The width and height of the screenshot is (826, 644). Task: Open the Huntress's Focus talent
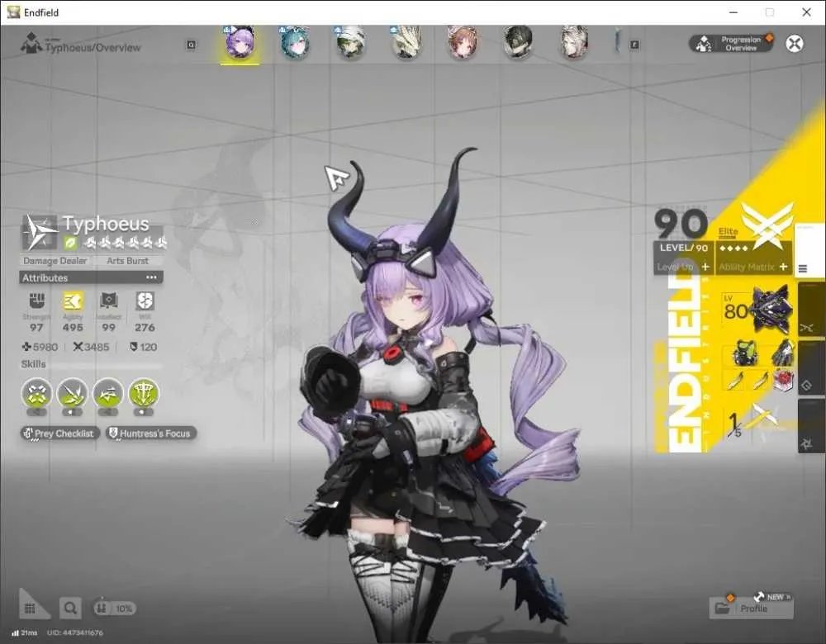[150, 433]
